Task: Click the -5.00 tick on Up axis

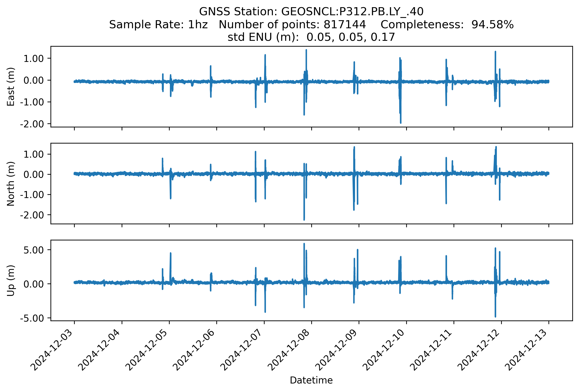Action: (32, 318)
